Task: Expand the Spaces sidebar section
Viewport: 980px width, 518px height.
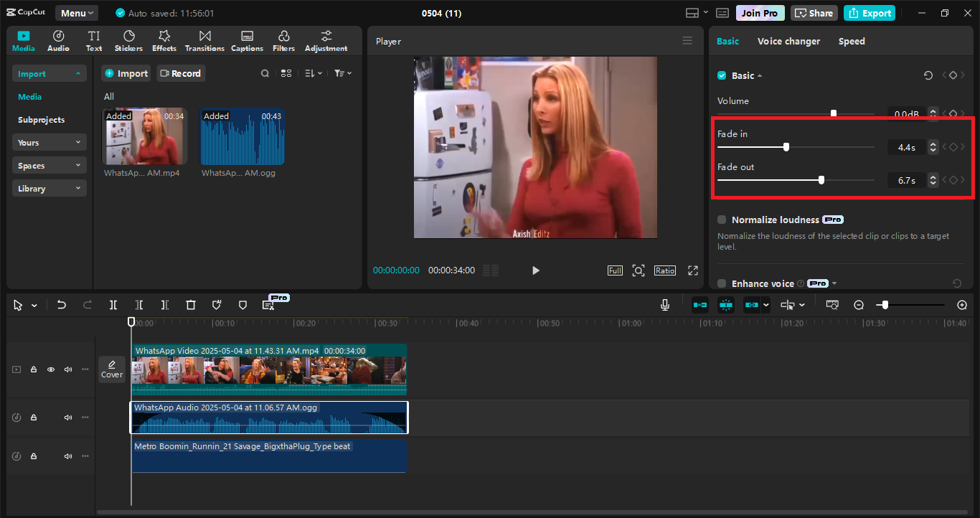Action: point(50,165)
